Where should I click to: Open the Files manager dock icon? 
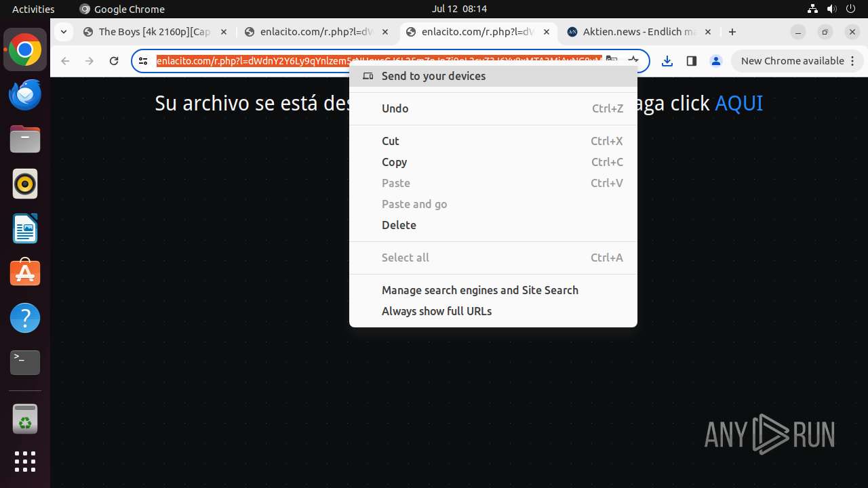coord(25,140)
